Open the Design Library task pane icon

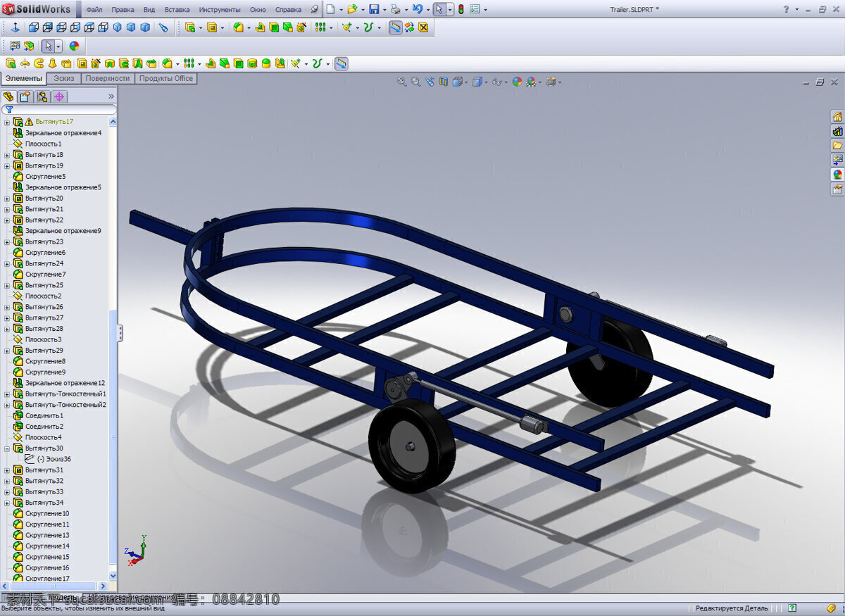coord(837,131)
